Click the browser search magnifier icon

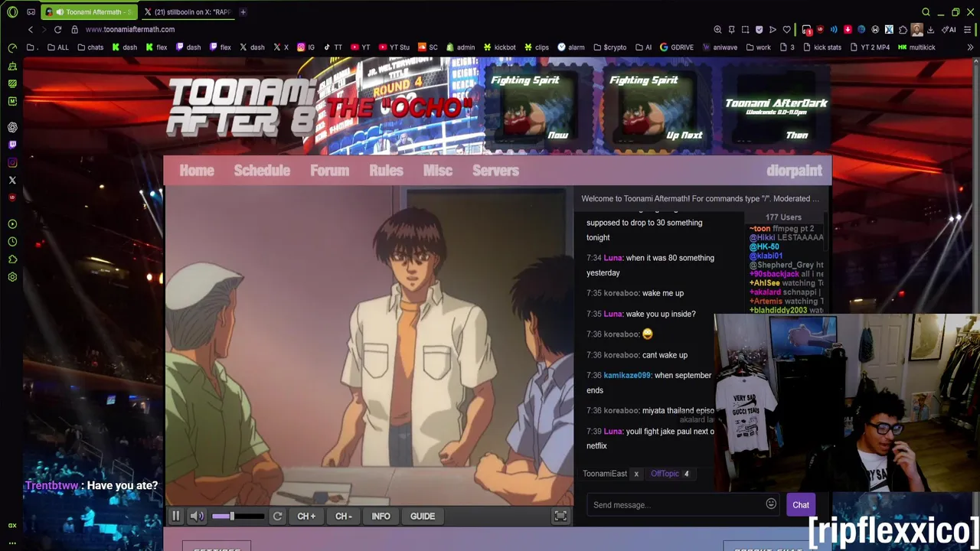pos(926,12)
